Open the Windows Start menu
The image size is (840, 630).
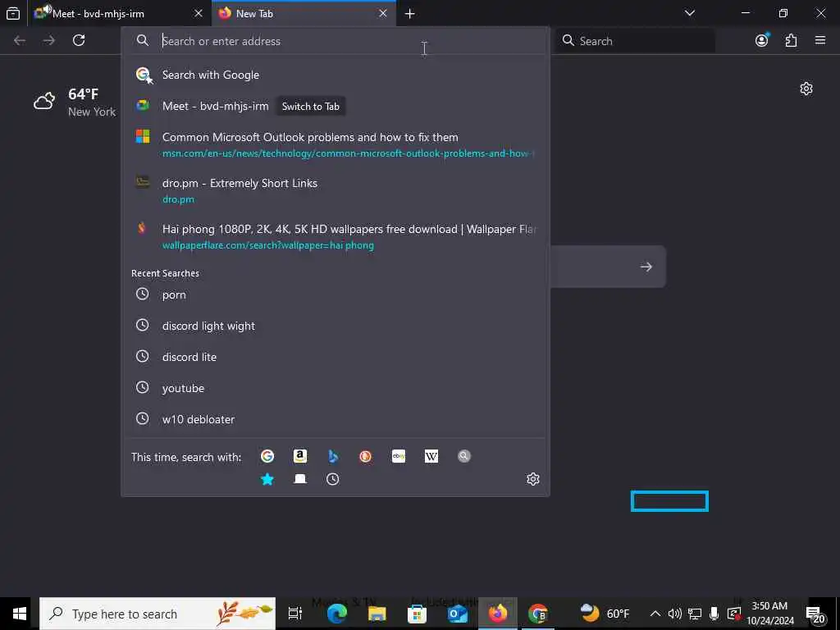[20, 614]
